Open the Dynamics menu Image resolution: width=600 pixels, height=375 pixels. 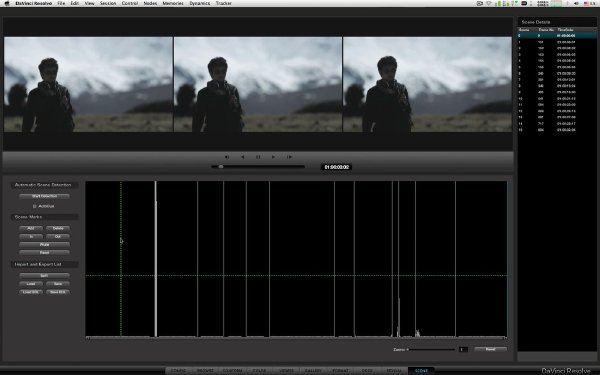(x=199, y=3)
